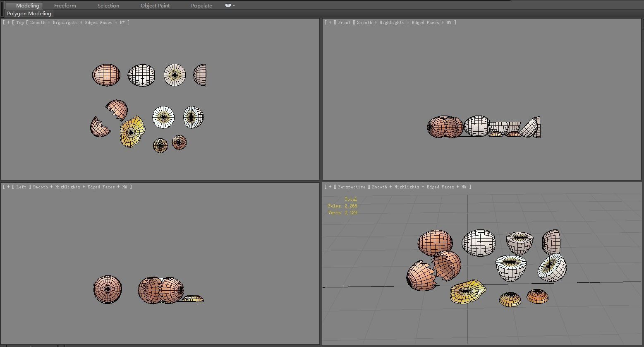Open the Selection ribbon tab

[108, 6]
